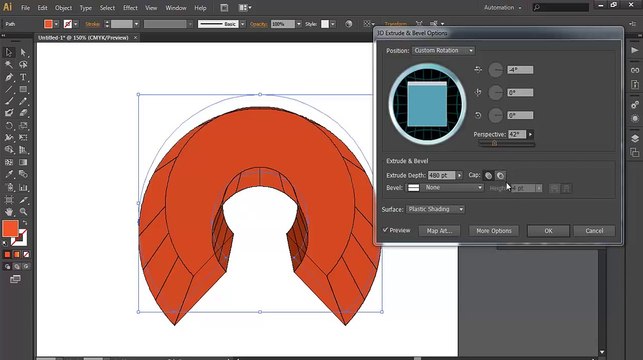Expand the Extrude Depth slider arrow
643x360 pixels.
pos(459,175)
